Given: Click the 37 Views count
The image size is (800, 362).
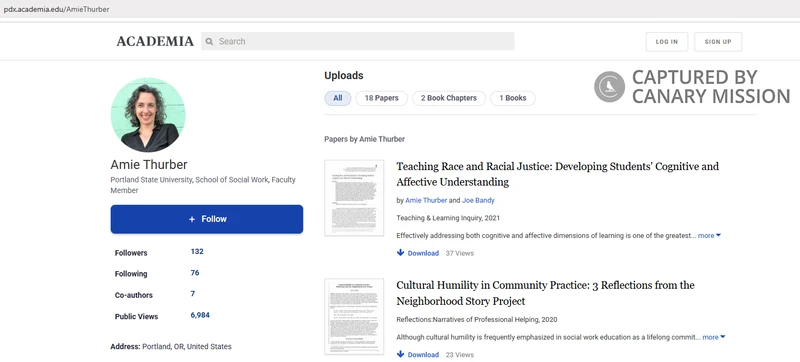Looking at the screenshot, I should coord(460,253).
